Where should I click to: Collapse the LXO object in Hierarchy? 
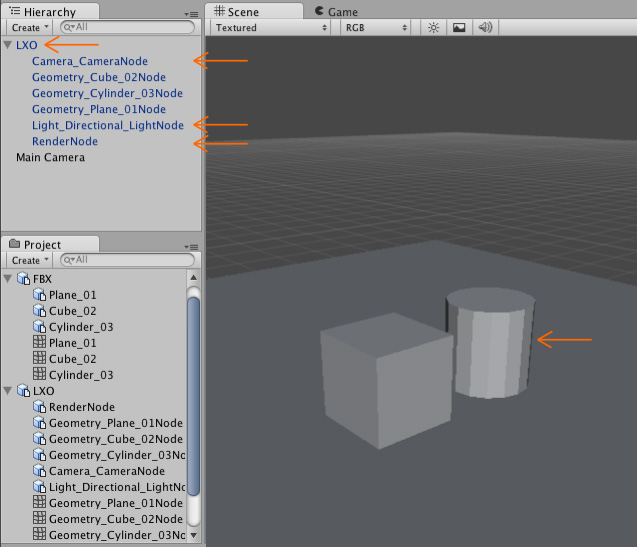click(9, 45)
